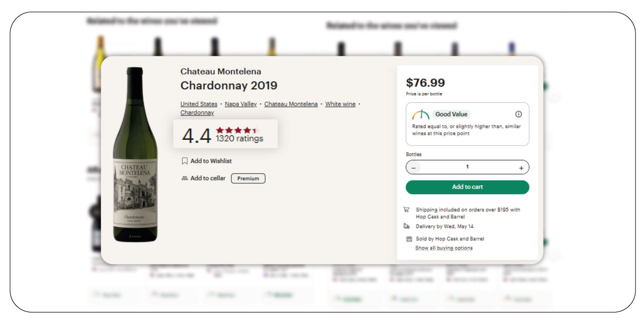Click the delivery truck icon
Image resolution: width=644 pixels, height=320 pixels.
point(407,226)
